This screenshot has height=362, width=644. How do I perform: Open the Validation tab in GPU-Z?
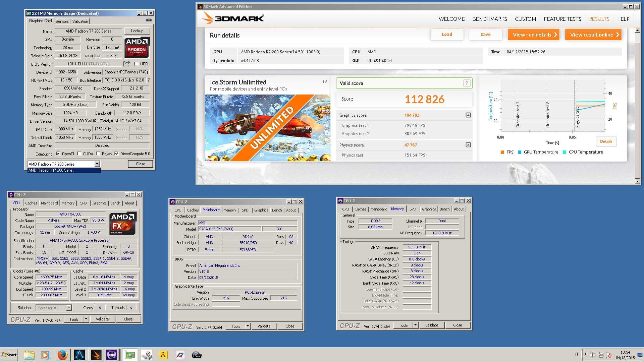click(80, 21)
